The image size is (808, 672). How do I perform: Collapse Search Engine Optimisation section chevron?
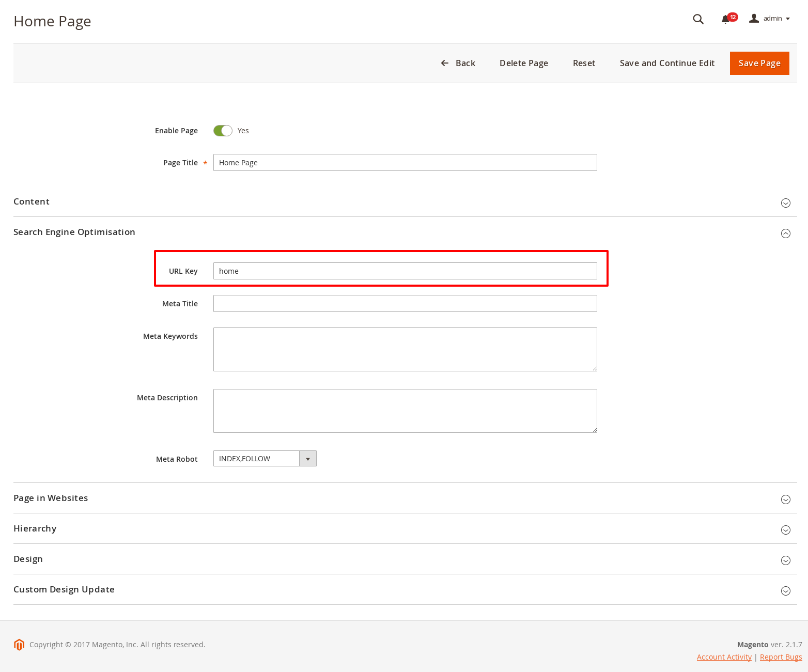tap(785, 233)
